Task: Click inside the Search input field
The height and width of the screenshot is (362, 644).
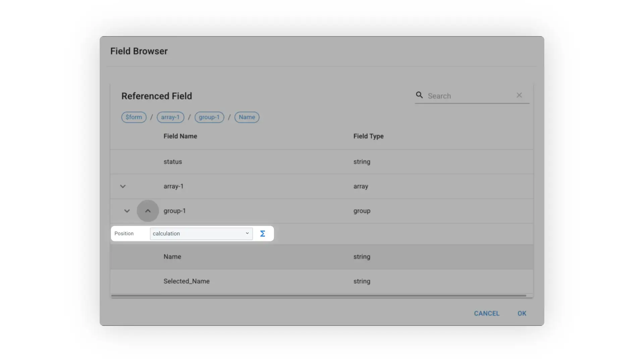Action: coord(470,96)
